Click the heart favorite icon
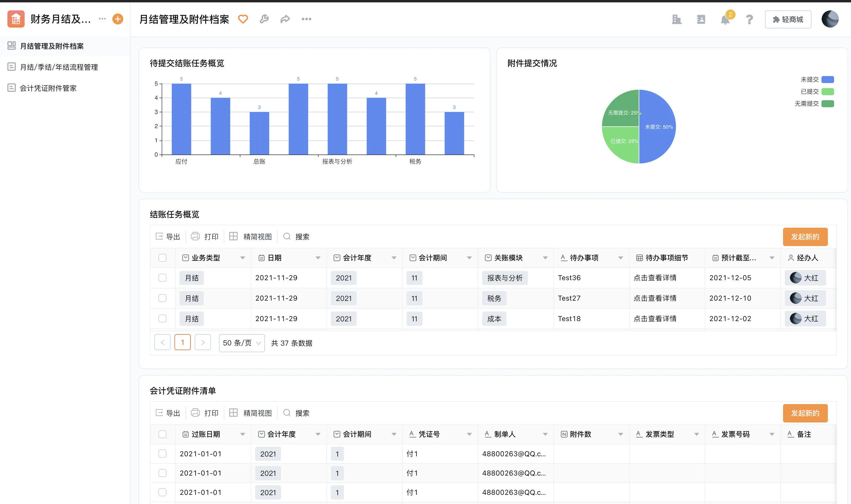This screenshot has height=504, width=851. click(243, 19)
